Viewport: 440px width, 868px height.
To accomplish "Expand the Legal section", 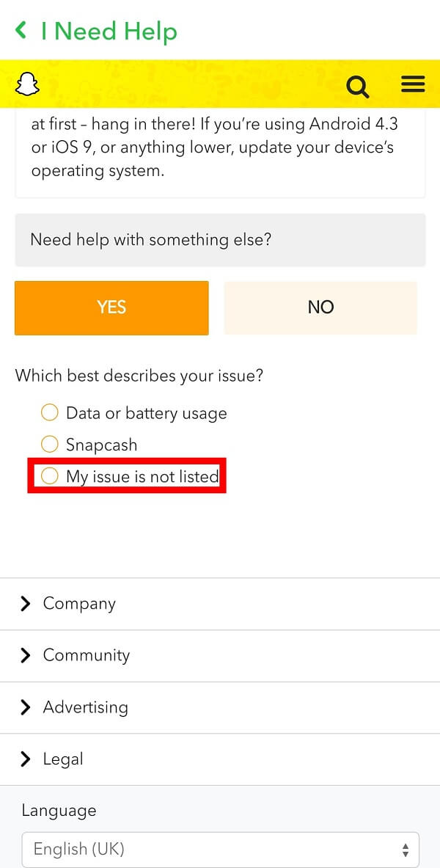I will (x=65, y=759).
